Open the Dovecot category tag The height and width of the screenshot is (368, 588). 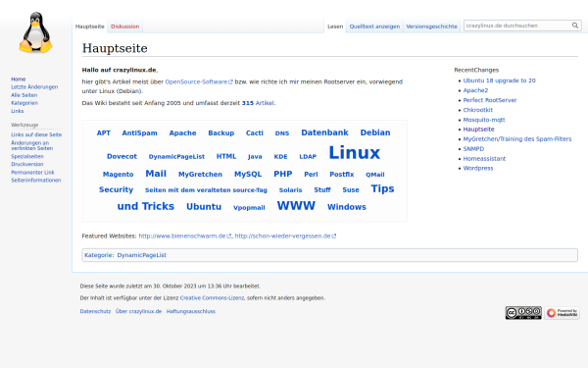[x=122, y=156]
